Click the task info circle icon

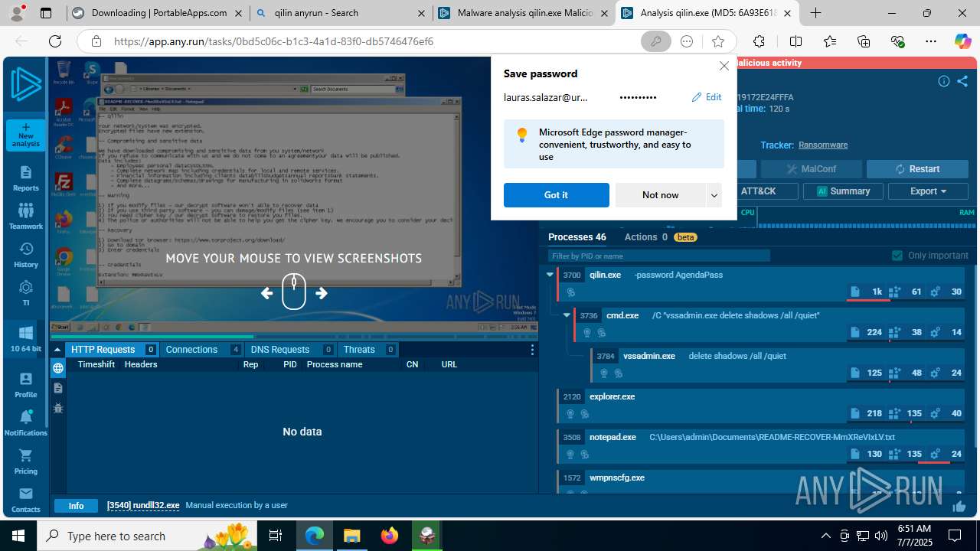click(x=944, y=81)
